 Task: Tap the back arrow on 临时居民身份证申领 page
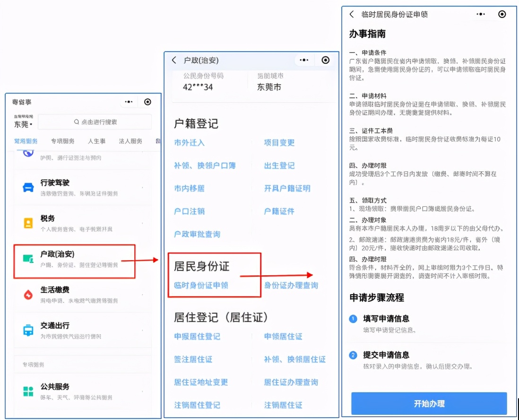point(351,14)
